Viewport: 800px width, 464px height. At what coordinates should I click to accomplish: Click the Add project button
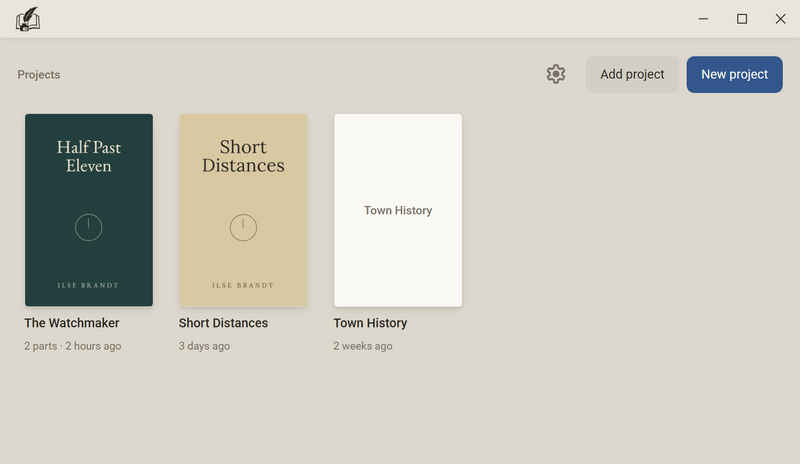pos(632,75)
